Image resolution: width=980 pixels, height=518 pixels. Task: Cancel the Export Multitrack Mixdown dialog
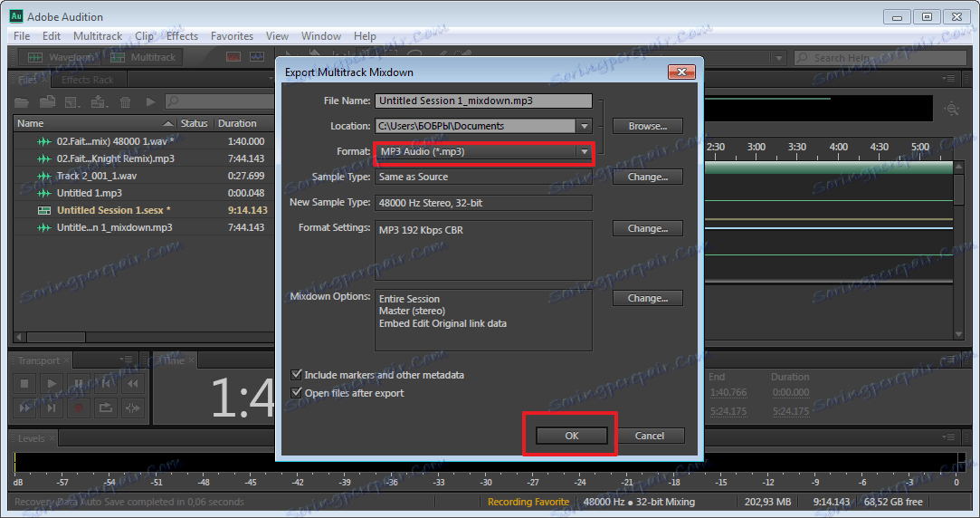[x=650, y=436]
